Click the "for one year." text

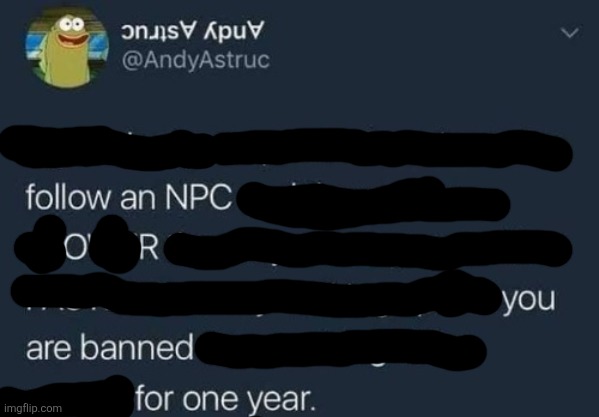pyautogui.click(x=226, y=398)
